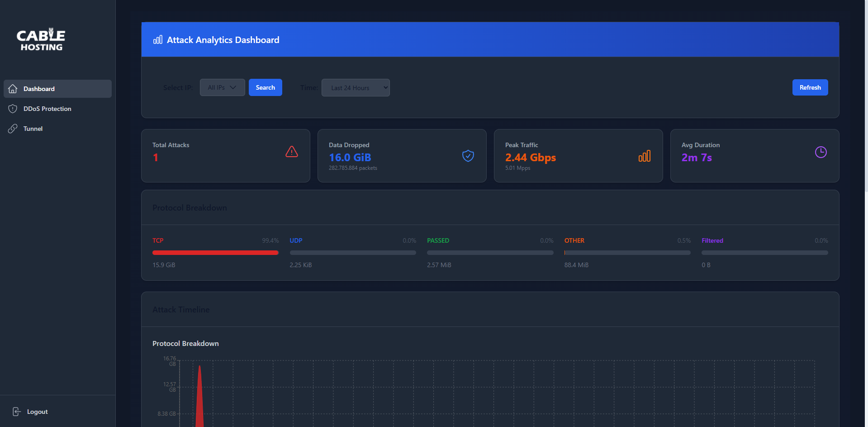Click the 2.57 MiB PASSED value
Image resolution: width=868 pixels, height=427 pixels.
[439, 265]
